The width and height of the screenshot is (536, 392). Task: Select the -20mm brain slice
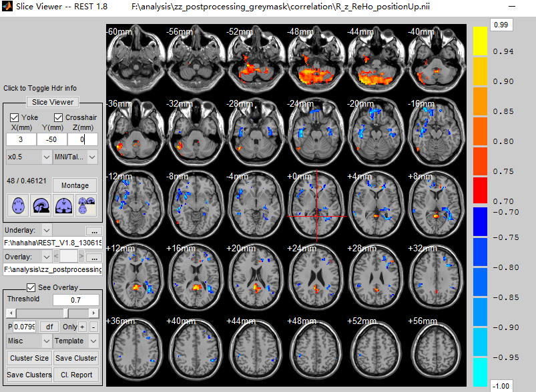(376, 133)
